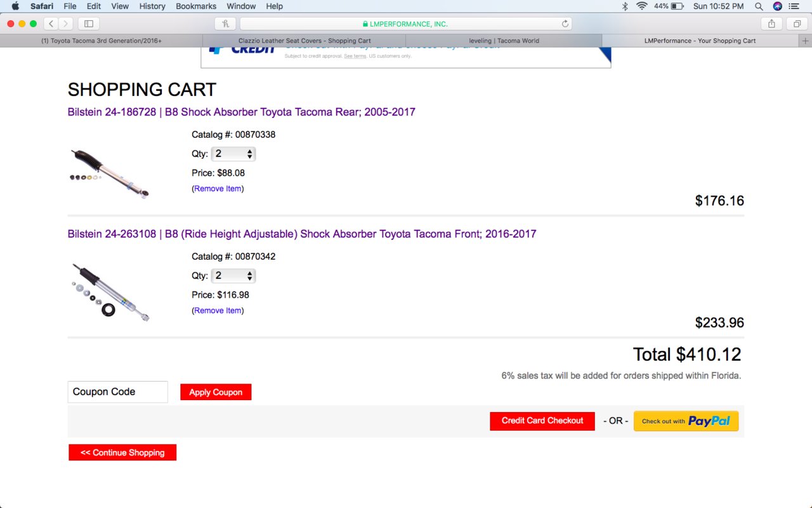812x508 pixels.
Task: Open the Safari menu
Action: 42,6
